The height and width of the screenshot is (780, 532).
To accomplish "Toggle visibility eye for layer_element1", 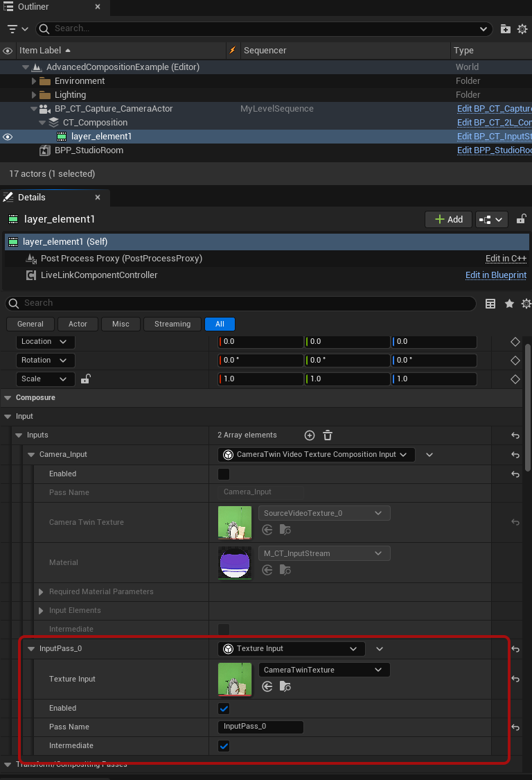I will point(8,137).
